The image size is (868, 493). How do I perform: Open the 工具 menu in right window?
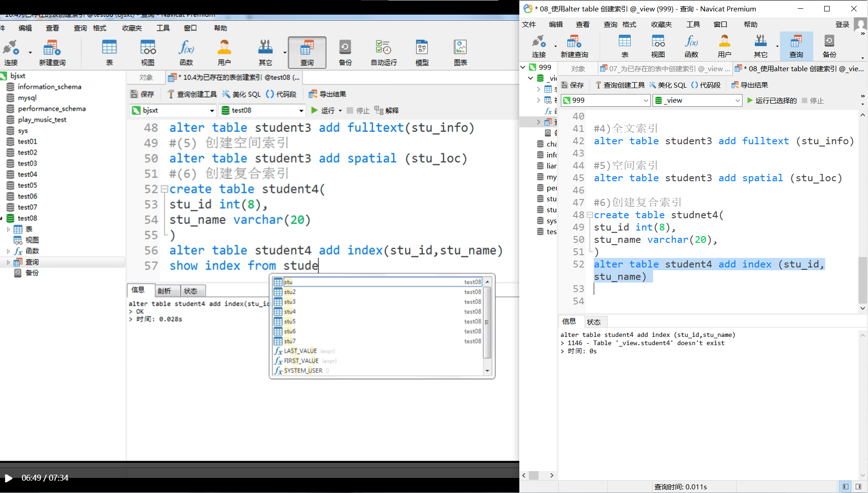(x=693, y=24)
